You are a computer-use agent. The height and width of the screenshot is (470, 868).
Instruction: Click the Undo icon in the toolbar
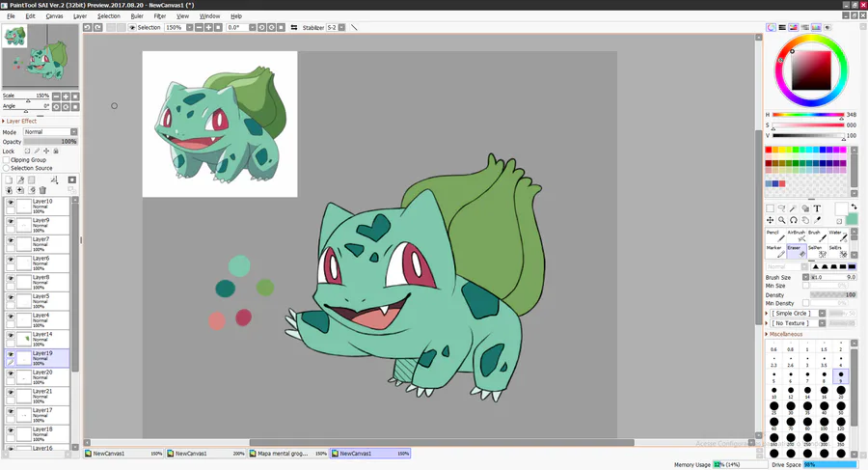(x=88, y=27)
